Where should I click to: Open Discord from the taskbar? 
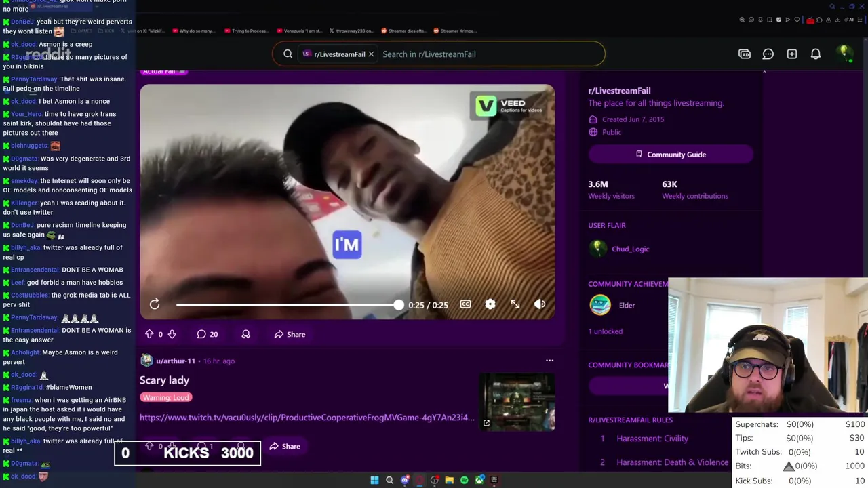[405, 480]
